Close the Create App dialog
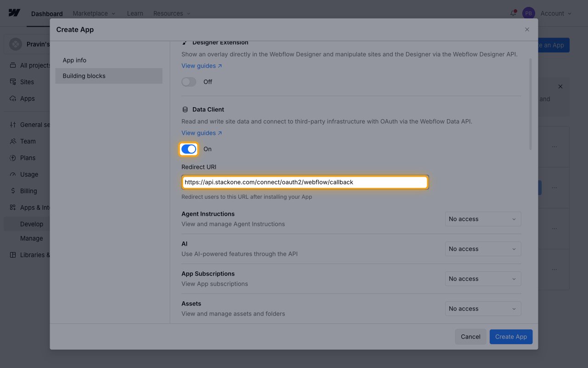This screenshot has width=588, height=368. tap(527, 29)
